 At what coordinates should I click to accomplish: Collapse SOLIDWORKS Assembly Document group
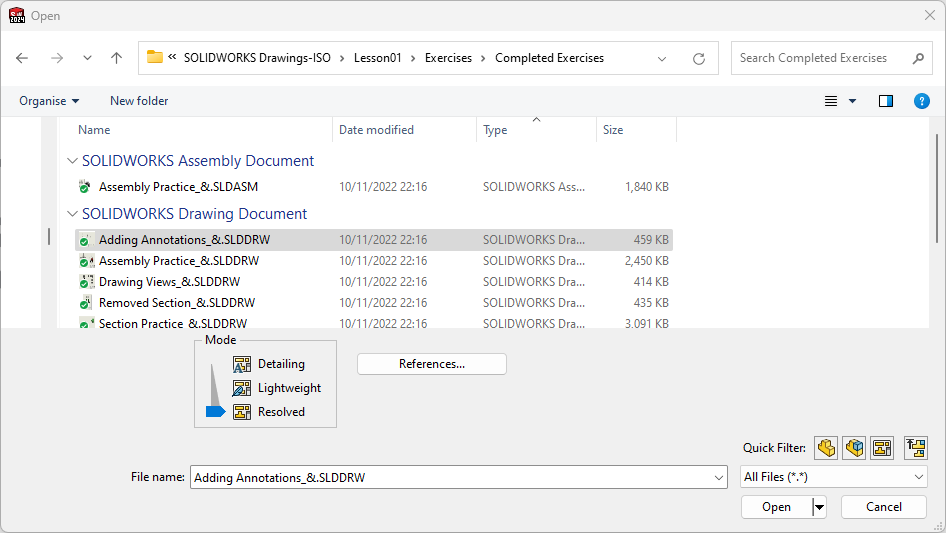pyautogui.click(x=72, y=161)
